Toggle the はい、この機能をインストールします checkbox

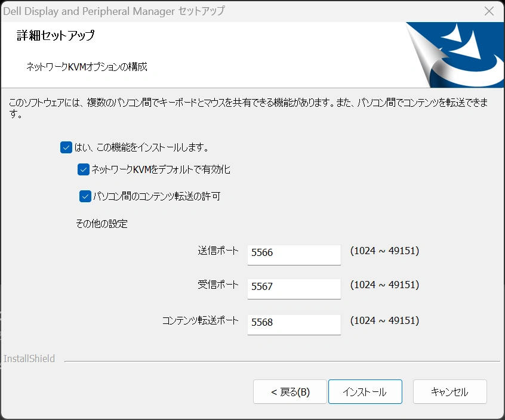pyautogui.click(x=66, y=147)
